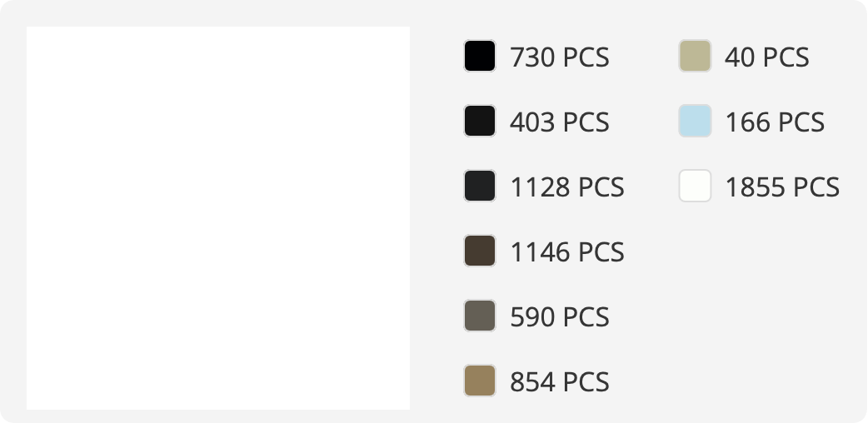Select the 1128 PCS text label
Viewport: 868px width, 423px height.
566,187
